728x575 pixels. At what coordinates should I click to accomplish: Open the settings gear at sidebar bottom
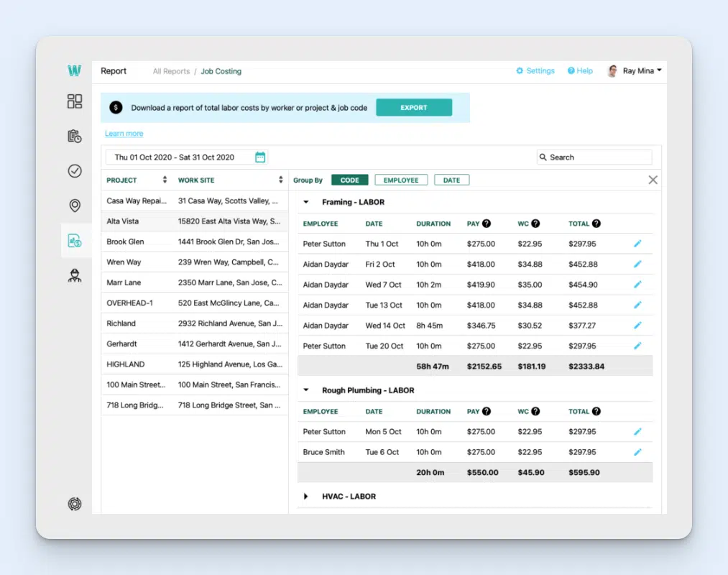[74, 504]
